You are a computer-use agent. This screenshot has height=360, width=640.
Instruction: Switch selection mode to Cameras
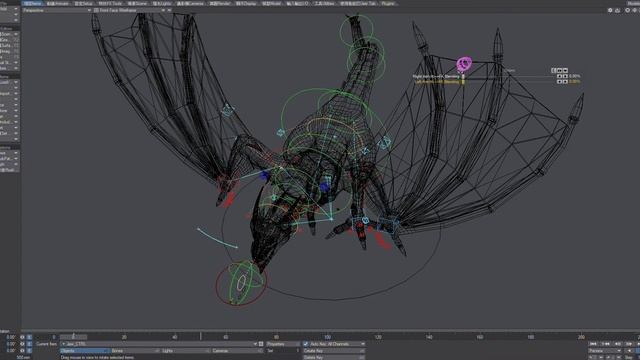(237, 351)
